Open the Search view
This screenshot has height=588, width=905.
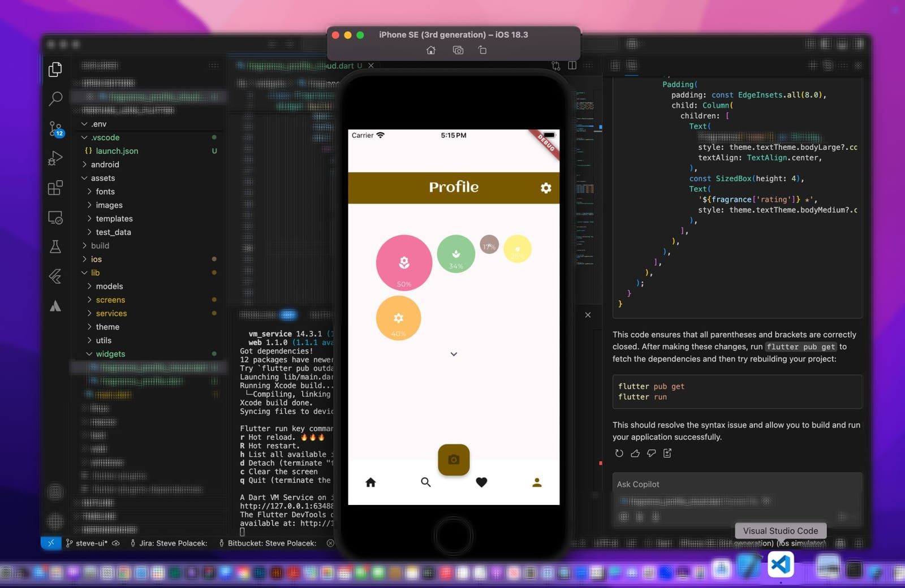tap(55, 98)
